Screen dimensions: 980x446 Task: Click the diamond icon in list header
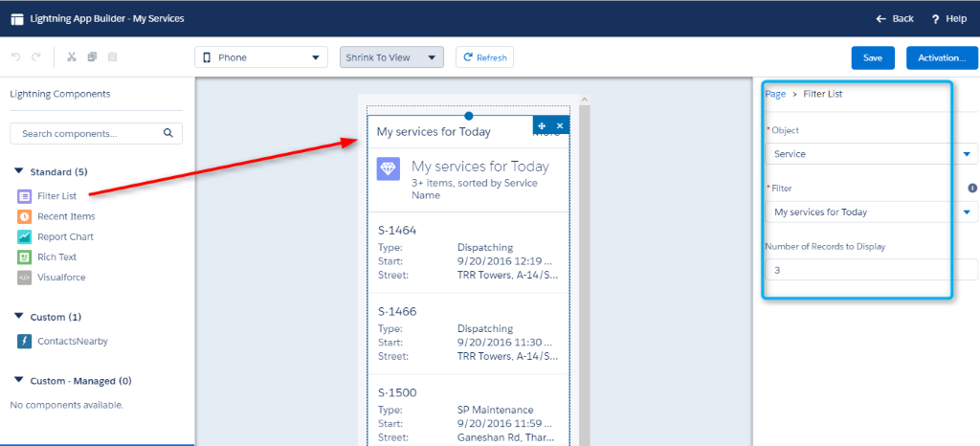click(x=389, y=168)
